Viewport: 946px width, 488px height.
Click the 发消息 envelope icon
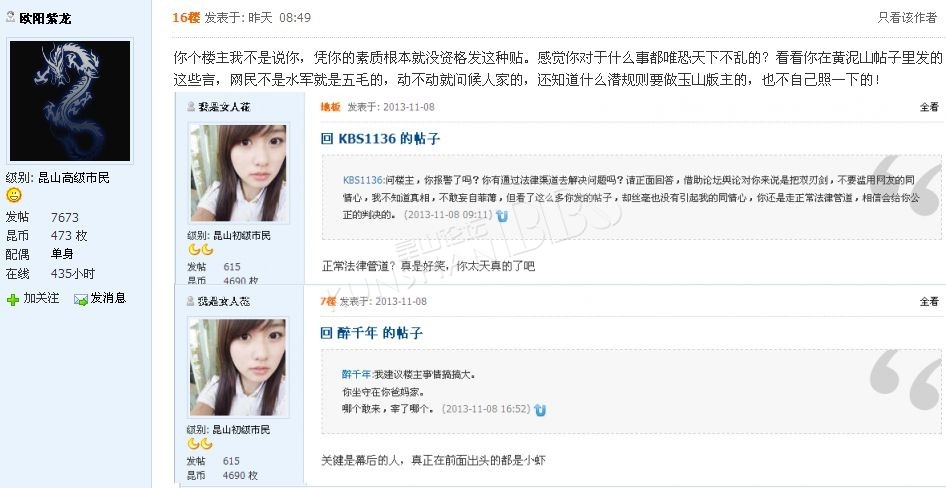coord(81,299)
